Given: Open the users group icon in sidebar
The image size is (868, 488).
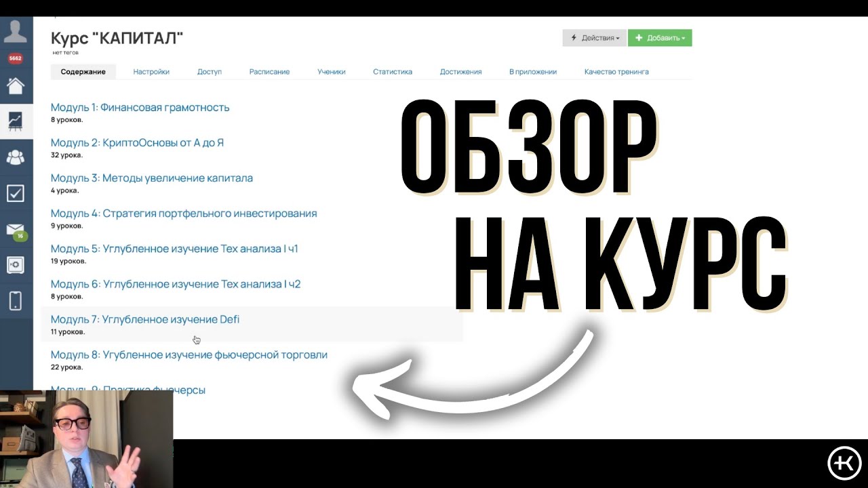Looking at the screenshot, I should tap(16, 157).
